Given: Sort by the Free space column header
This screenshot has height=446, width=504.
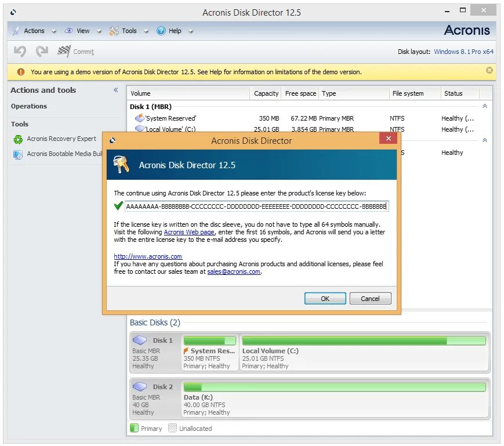Looking at the screenshot, I should click(300, 93).
